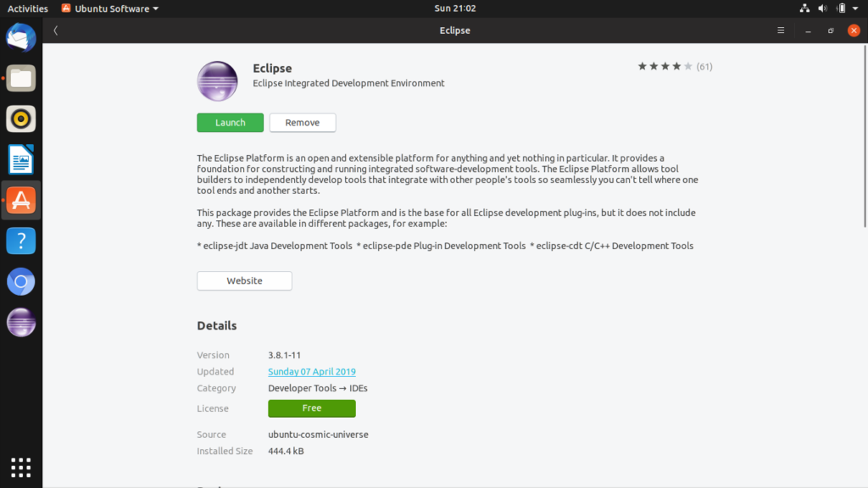Viewport: 868px width, 488px height.
Task: Click the review count (61)
Action: point(704,67)
